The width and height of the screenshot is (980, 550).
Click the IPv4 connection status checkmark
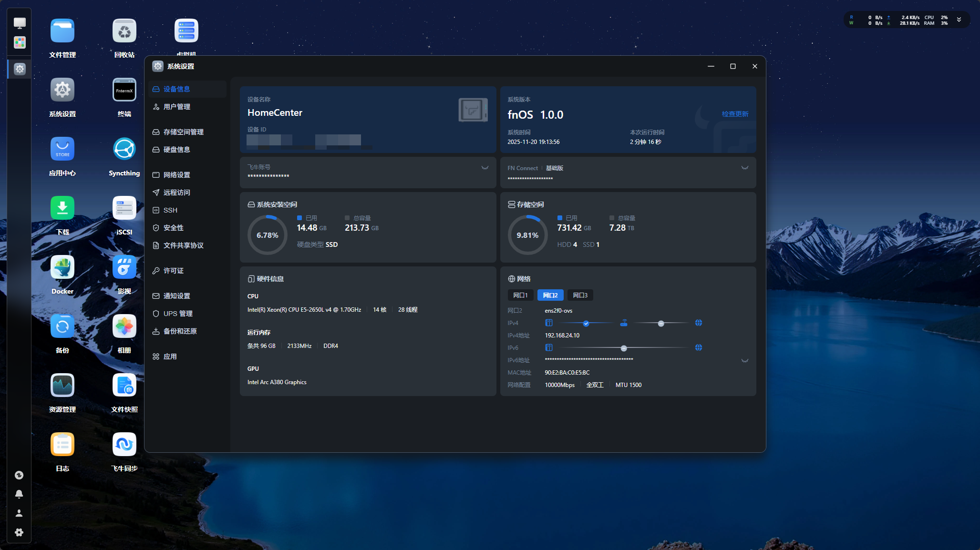586,324
